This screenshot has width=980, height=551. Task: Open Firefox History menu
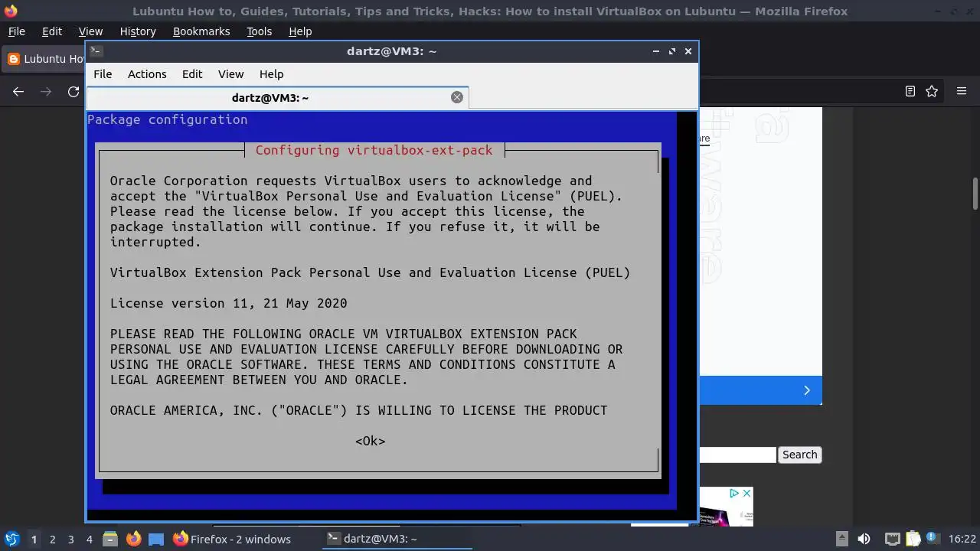[138, 31]
